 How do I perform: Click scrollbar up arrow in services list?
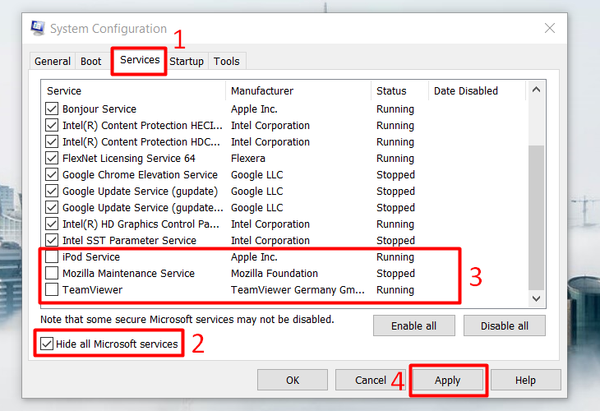click(537, 91)
